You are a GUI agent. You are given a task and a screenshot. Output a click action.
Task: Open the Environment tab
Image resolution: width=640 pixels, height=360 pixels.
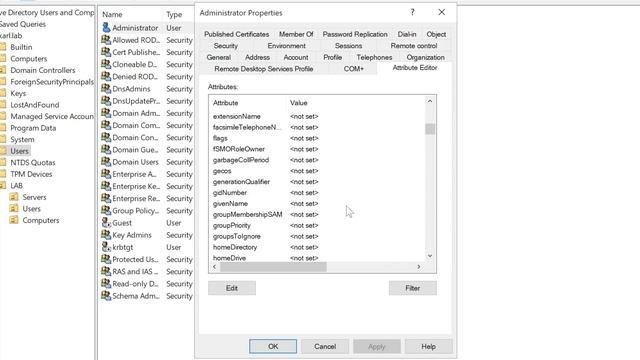tap(286, 46)
